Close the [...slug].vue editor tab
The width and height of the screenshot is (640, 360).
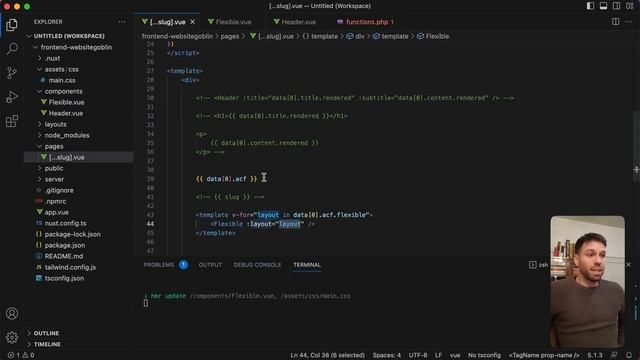pyautogui.click(x=193, y=22)
